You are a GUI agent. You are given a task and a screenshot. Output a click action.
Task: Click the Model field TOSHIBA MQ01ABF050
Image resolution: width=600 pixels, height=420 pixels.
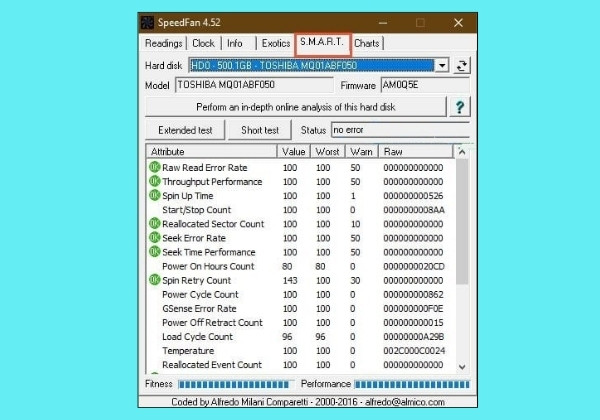coord(254,85)
